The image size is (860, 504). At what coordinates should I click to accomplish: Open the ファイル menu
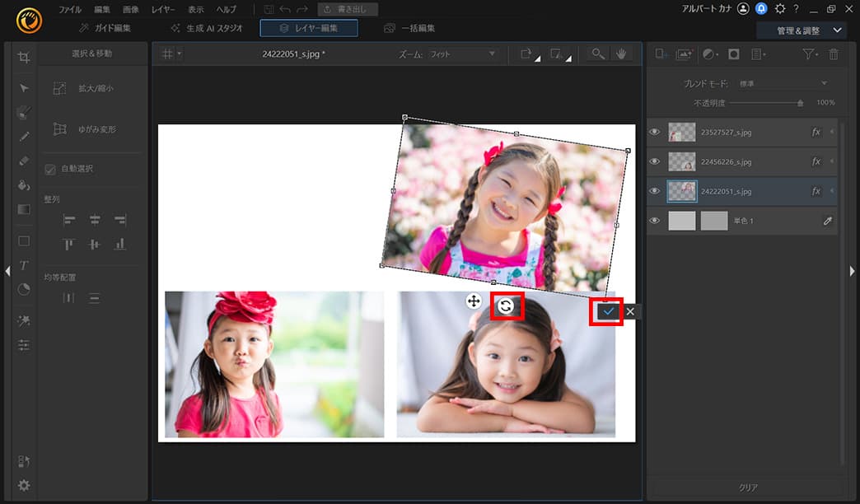click(x=70, y=9)
